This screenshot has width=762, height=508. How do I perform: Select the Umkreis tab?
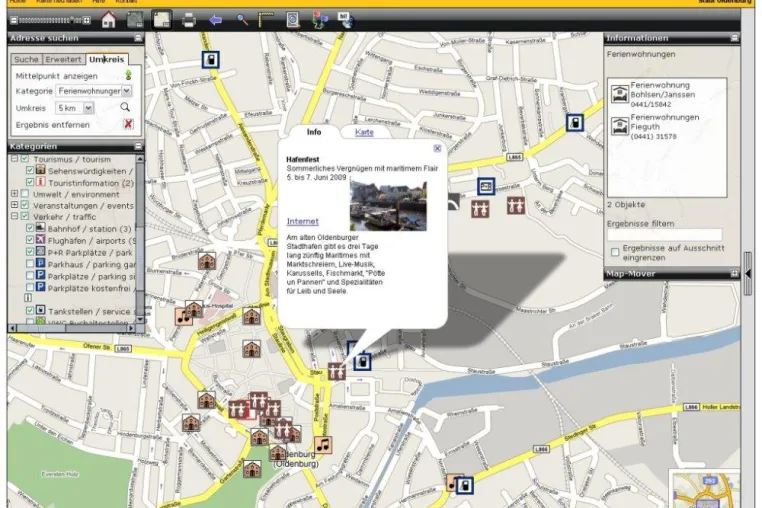click(x=107, y=59)
